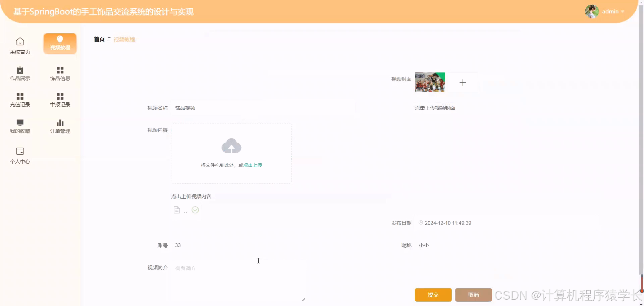Select 视频教程 in the breadcrumb
This screenshot has height=306, width=644.
(x=124, y=39)
